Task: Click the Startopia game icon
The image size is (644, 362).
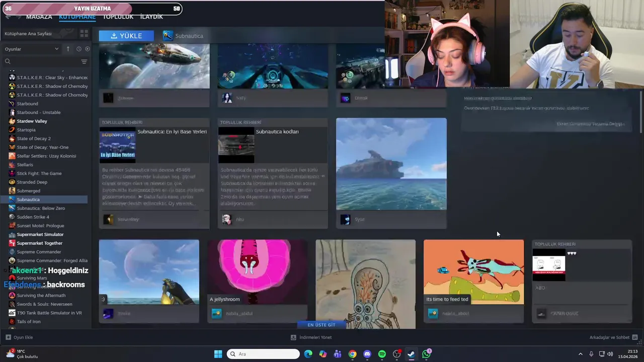Action: 12,130
